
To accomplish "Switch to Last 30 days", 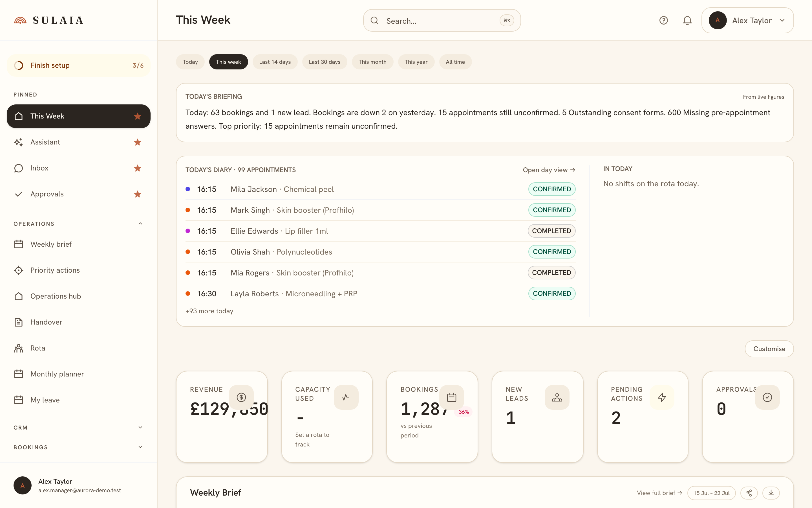I will click(325, 62).
